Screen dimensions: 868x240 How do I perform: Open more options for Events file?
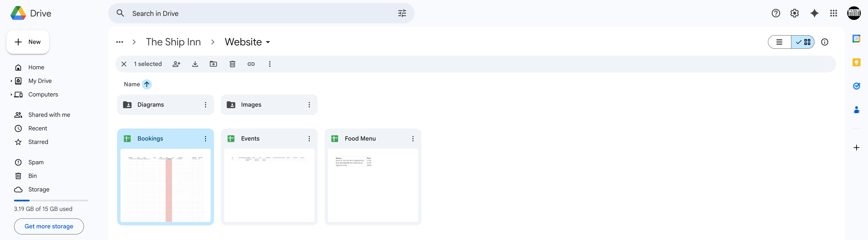[x=309, y=139]
